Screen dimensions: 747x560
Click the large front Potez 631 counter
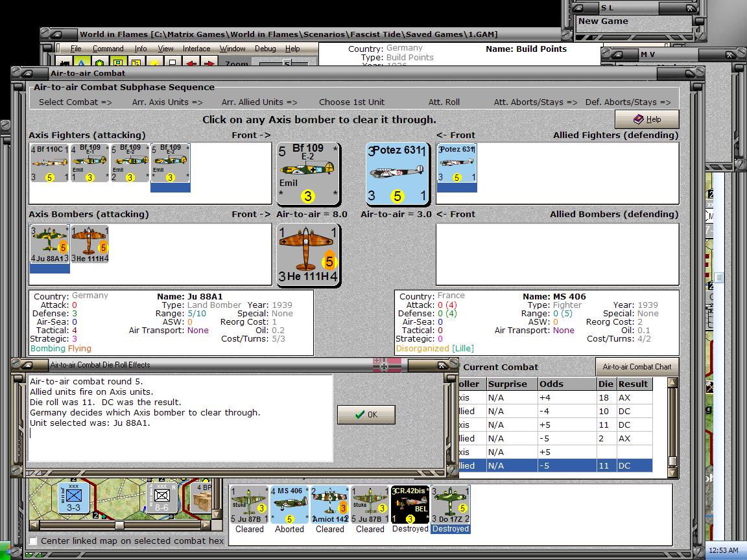tap(397, 173)
